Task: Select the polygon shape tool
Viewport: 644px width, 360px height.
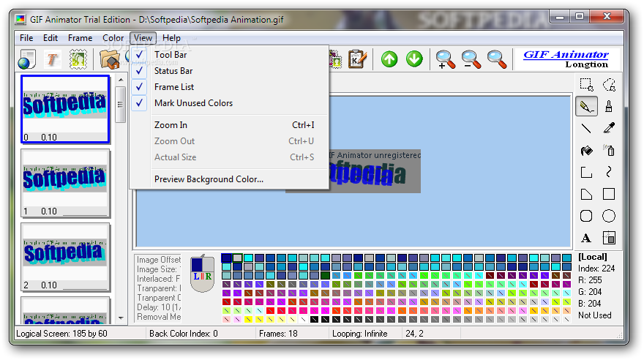Action: pyautogui.click(x=586, y=194)
